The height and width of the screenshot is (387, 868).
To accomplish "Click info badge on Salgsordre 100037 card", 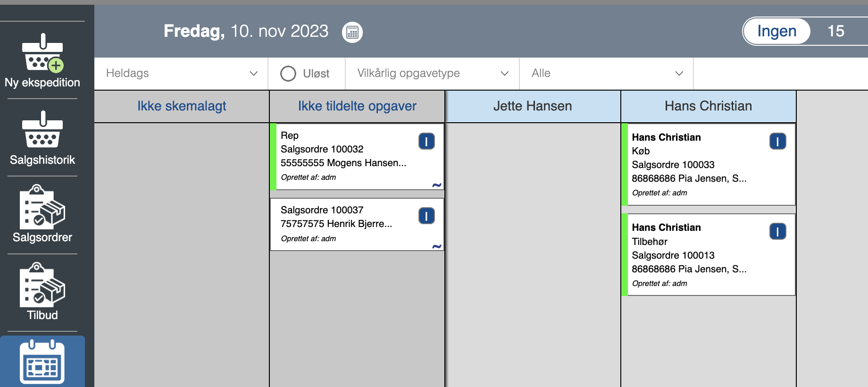I will click(x=426, y=216).
